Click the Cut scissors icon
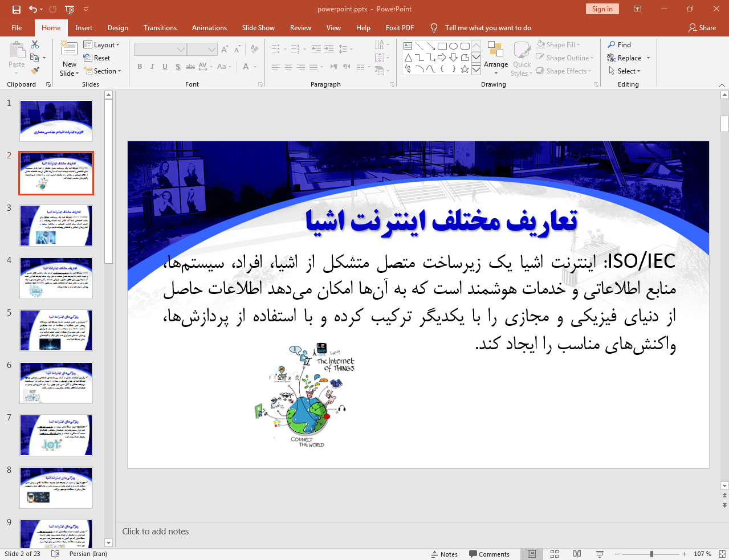This screenshot has width=729, height=560. pyautogui.click(x=35, y=44)
